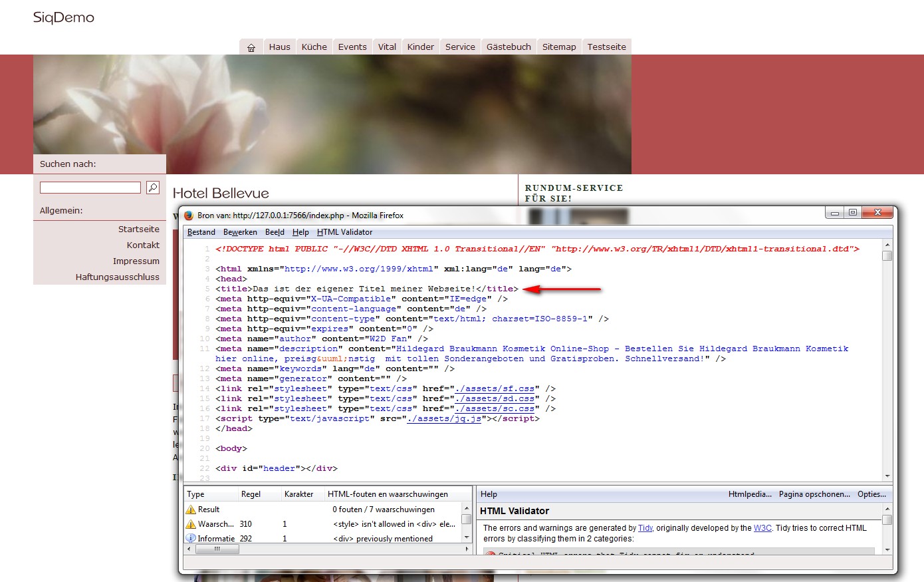
Task: Open the Impressum sidebar link
Action: tap(136, 261)
